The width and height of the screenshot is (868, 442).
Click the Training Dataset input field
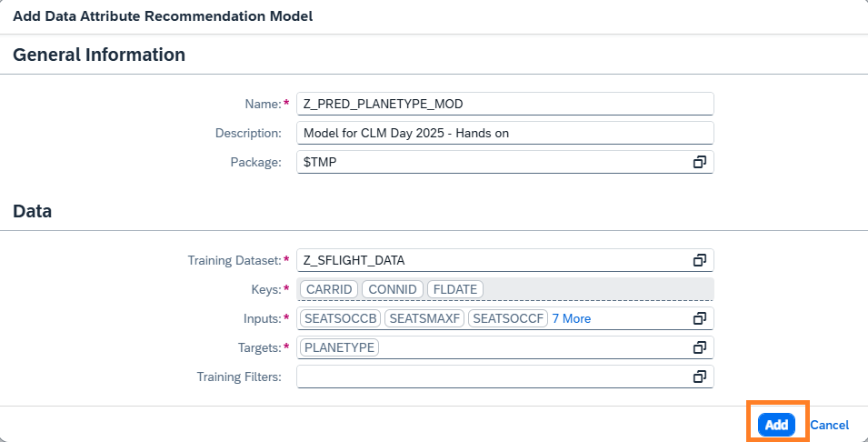click(x=491, y=260)
